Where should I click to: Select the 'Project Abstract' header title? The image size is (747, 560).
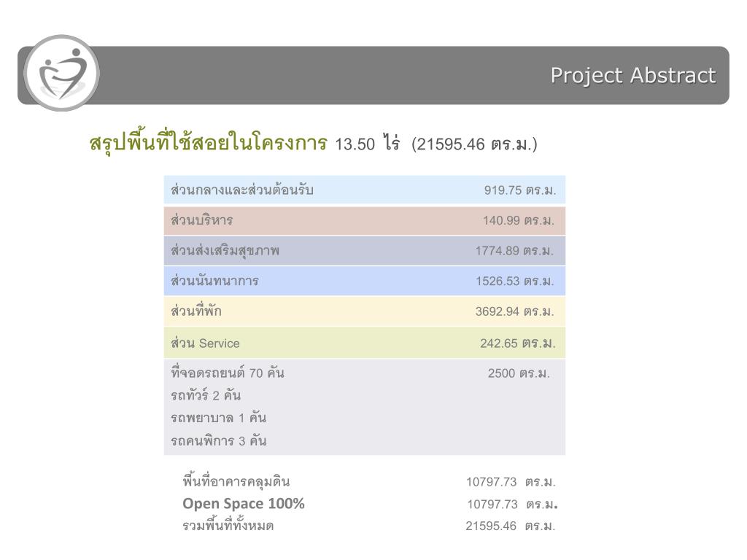coord(633,76)
